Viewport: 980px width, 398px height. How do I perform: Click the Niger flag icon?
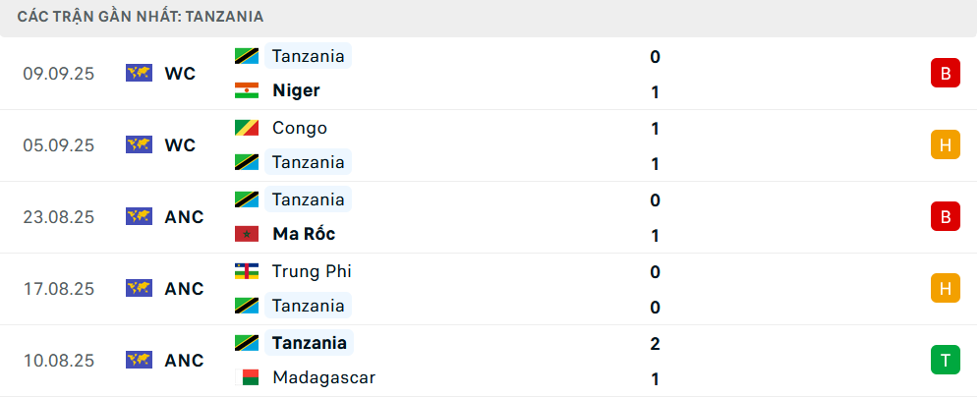click(x=246, y=90)
